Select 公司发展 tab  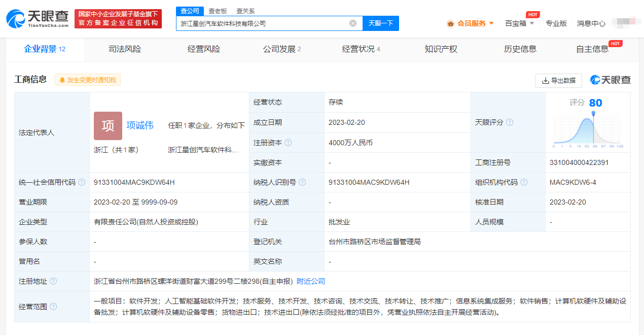(x=282, y=49)
